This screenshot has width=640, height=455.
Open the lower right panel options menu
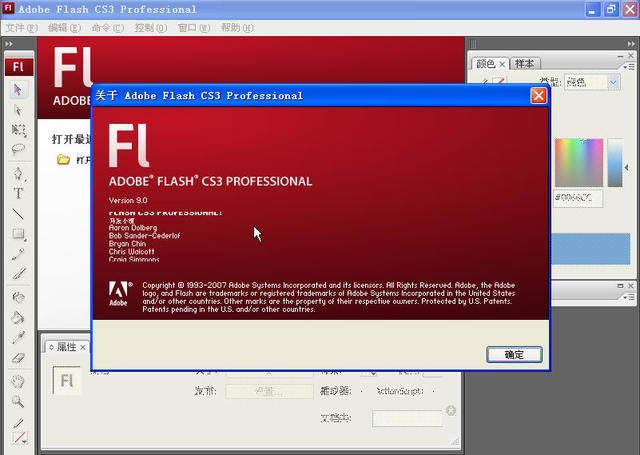[x=629, y=297]
